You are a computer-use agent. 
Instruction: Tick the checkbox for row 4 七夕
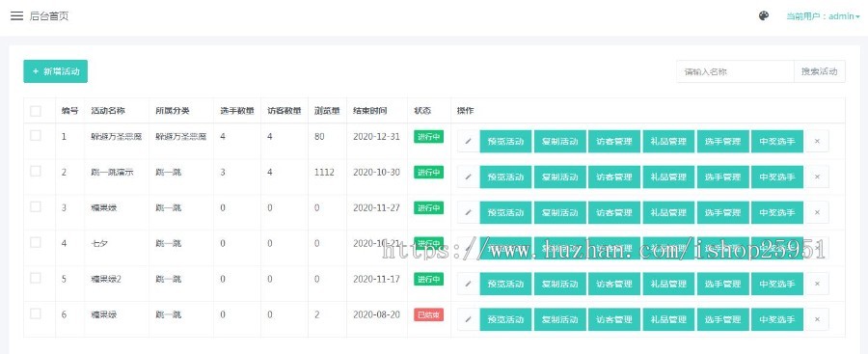click(36, 243)
